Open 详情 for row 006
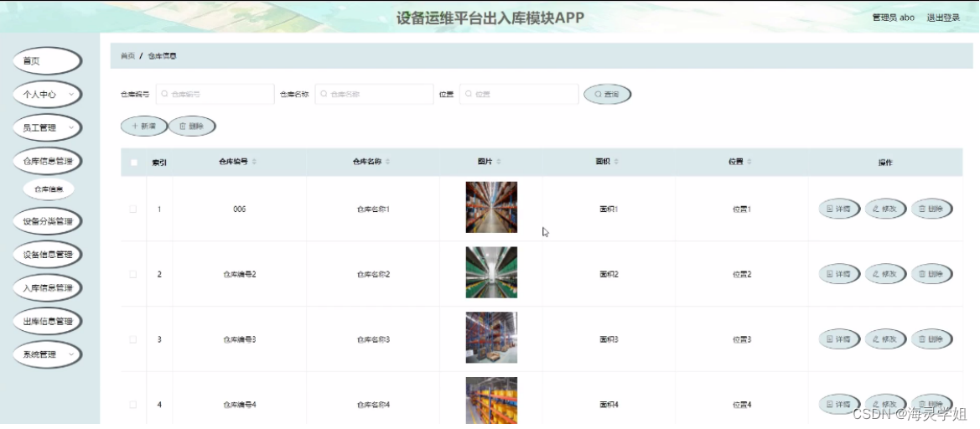 [839, 209]
